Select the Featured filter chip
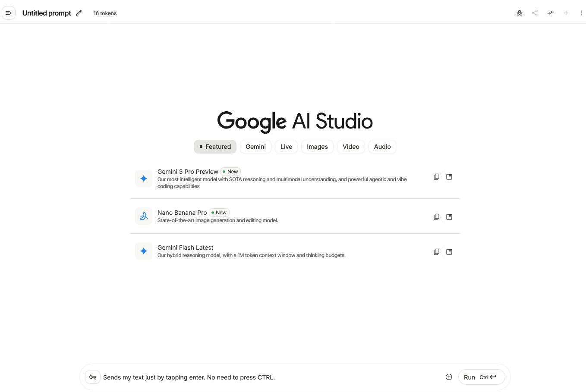This screenshot has width=586, height=392. pos(215,147)
